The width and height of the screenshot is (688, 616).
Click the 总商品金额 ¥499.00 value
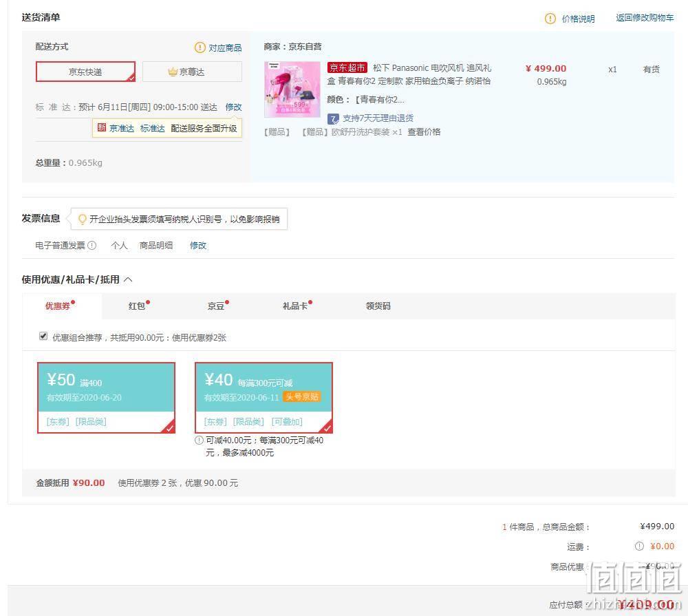coord(657,526)
